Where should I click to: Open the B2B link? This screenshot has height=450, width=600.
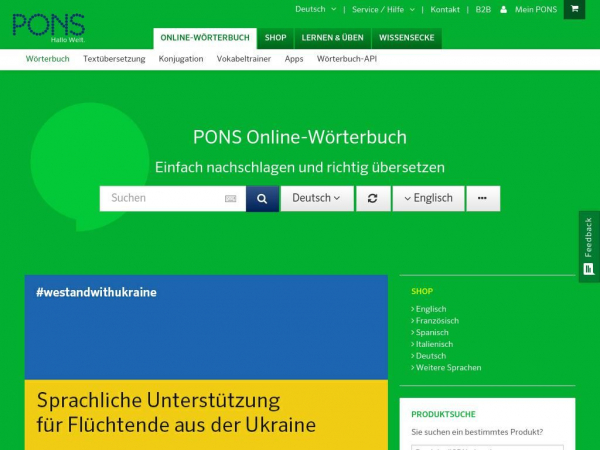click(x=483, y=10)
